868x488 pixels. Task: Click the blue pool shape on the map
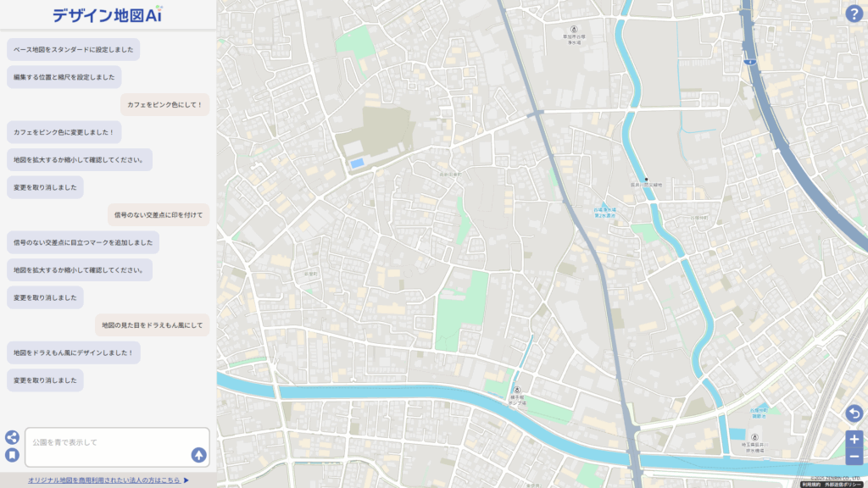click(357, 164)
